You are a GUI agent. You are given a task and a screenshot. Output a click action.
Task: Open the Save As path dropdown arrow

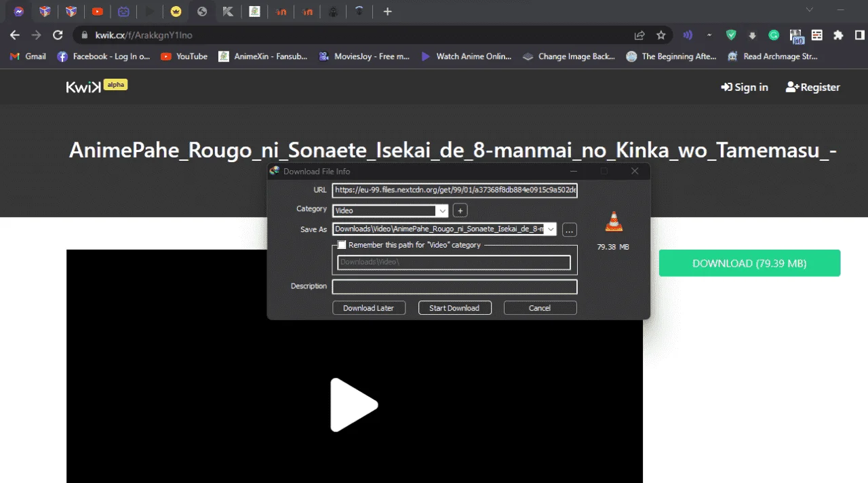(x=551, y=229)
